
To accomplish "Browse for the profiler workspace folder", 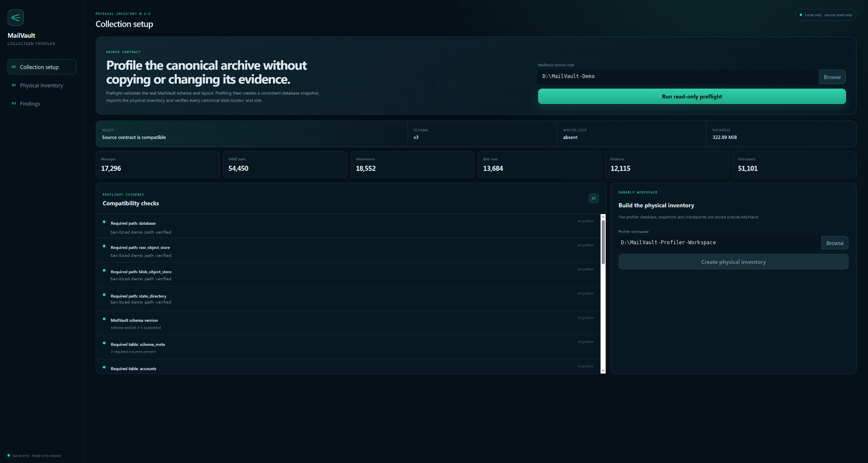I will click(x=834, y=243).
